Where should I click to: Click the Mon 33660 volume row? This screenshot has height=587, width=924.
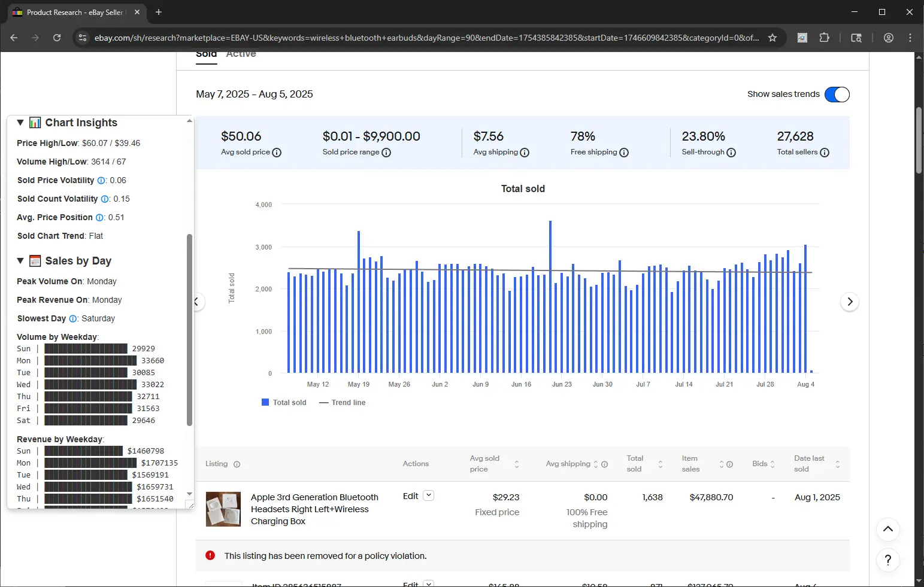90,361
